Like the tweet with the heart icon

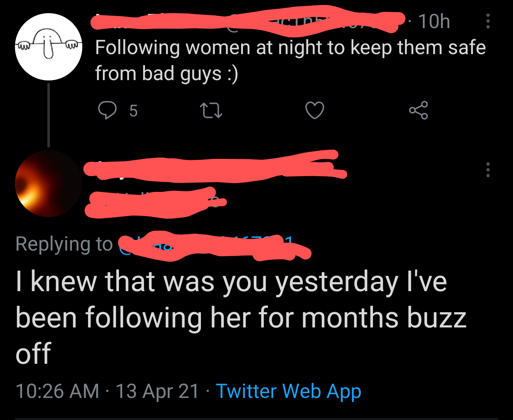315,110
